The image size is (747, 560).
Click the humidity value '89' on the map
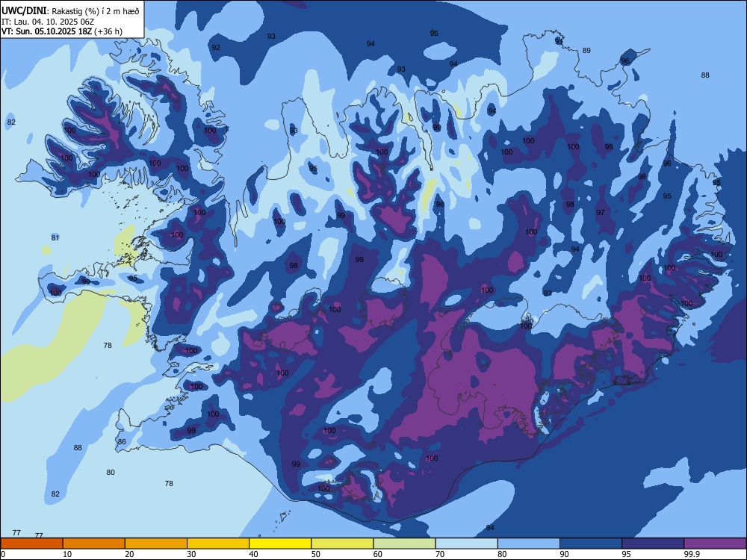click(x=586, y=51)
